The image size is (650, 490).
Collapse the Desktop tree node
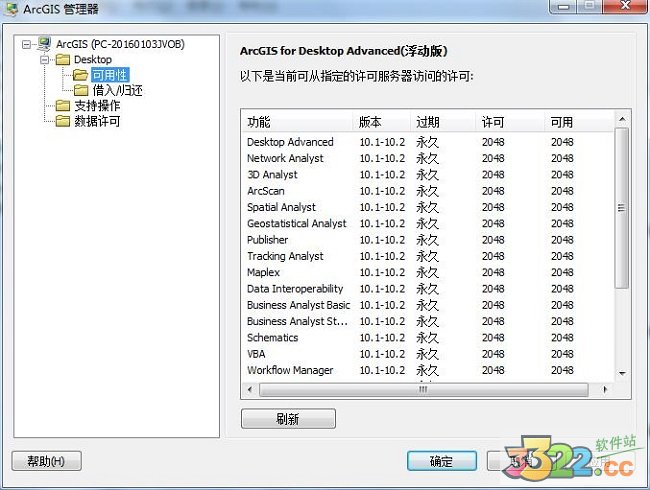coord(44,60)
